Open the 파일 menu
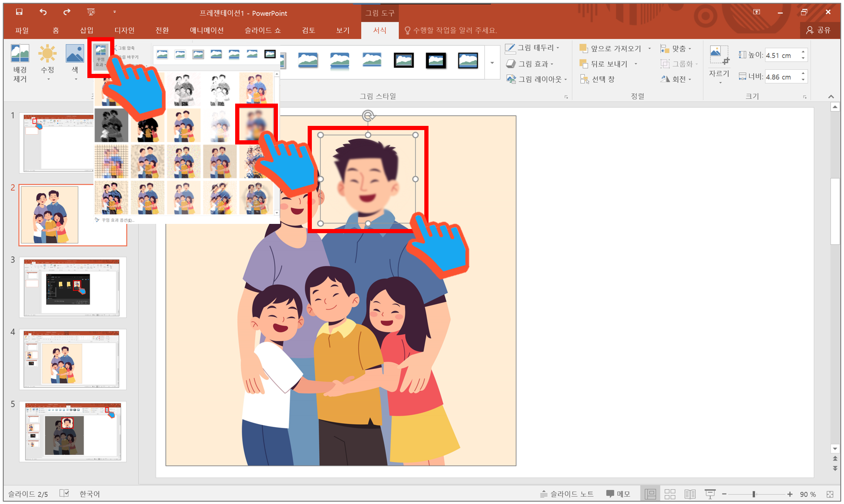 tap(21, 31)
